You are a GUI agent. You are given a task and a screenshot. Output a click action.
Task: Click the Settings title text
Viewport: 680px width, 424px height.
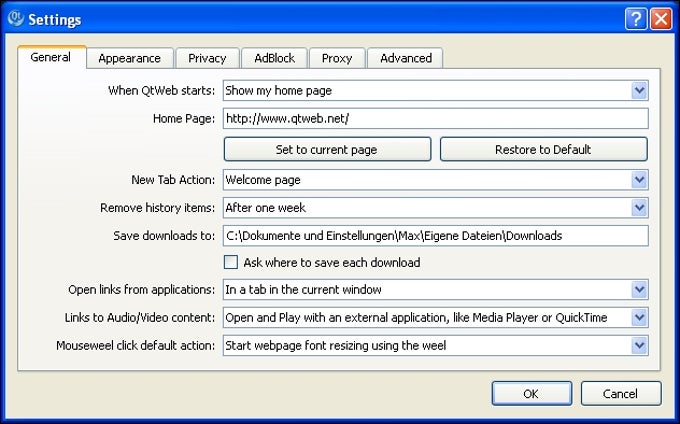[x=55, y=20]
